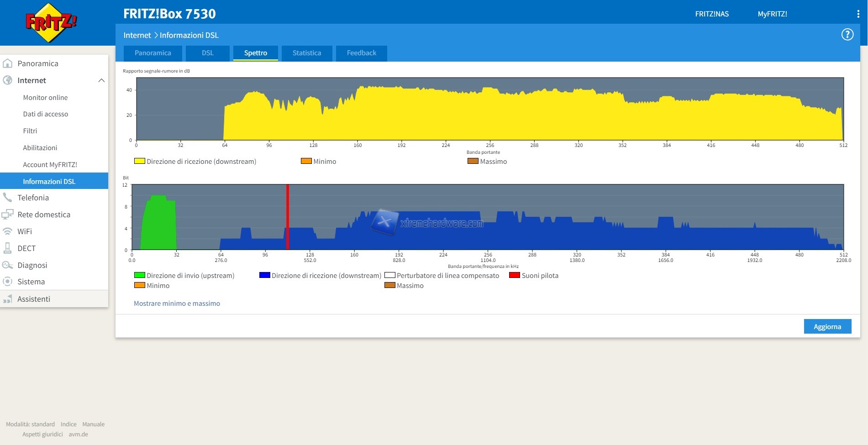Viewport: 868px width, 445px height.
Task: Click the DECT handset icon
Action: pos(8,248)
